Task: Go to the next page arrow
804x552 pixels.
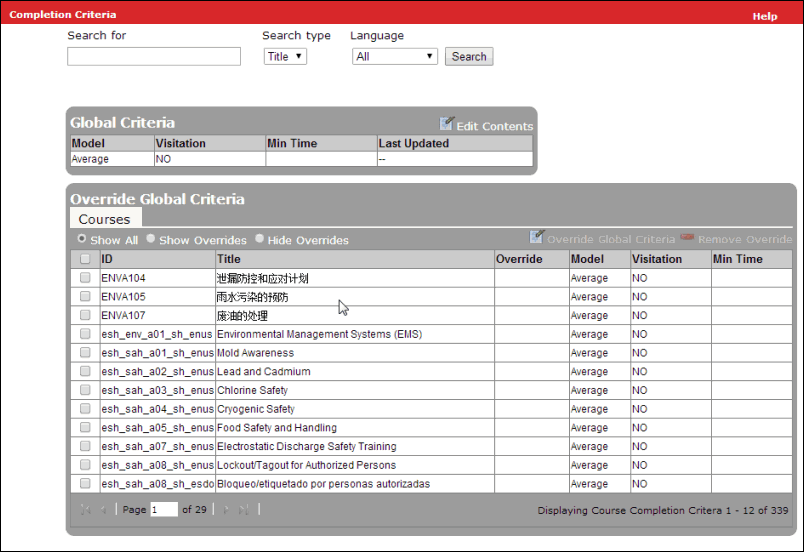Action: tap(225, 510)
